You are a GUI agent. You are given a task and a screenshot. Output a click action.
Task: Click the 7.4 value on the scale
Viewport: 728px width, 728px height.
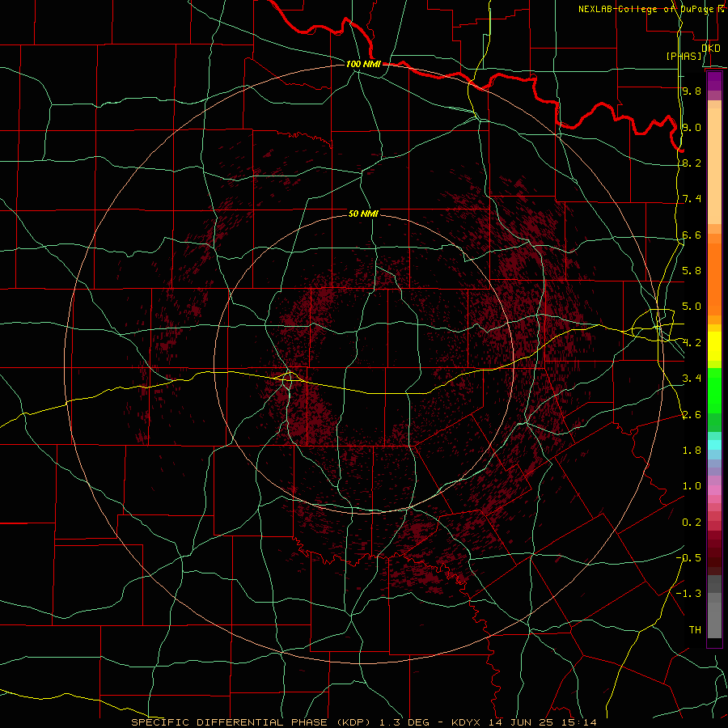[692, 199]
